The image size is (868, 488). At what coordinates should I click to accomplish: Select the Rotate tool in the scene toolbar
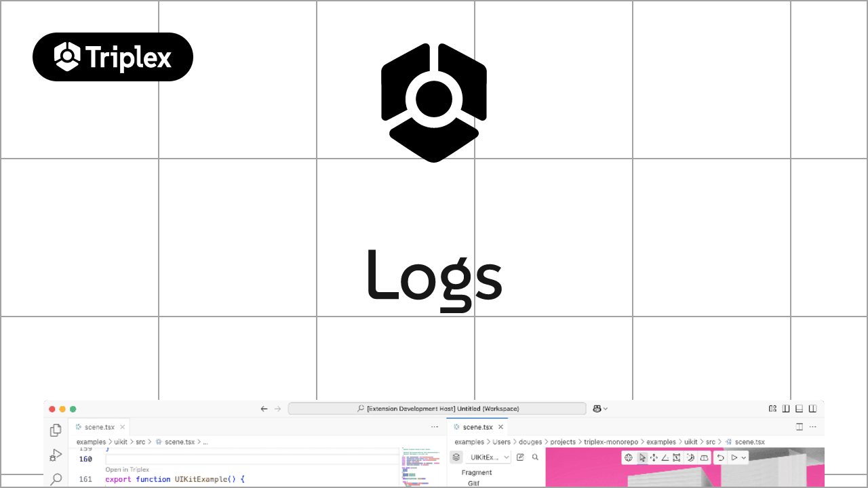tap(665, 457)
